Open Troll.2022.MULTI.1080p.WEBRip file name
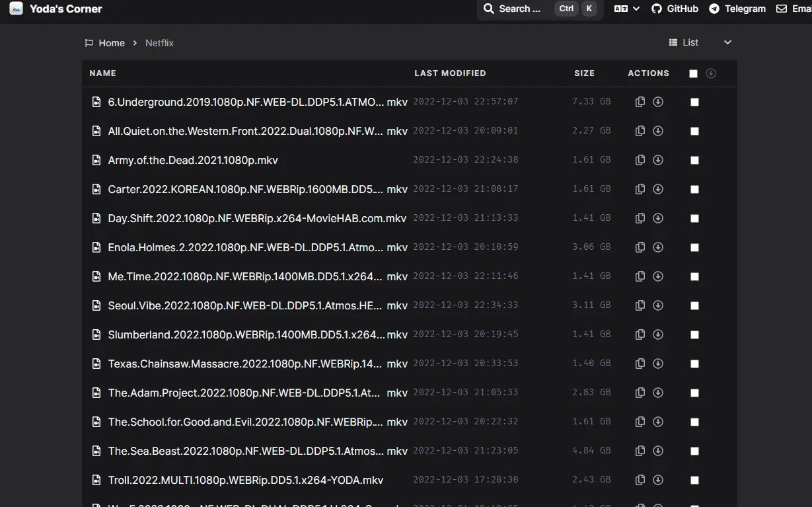The width and height of the screenshot is (812, 507). [246, 480]
